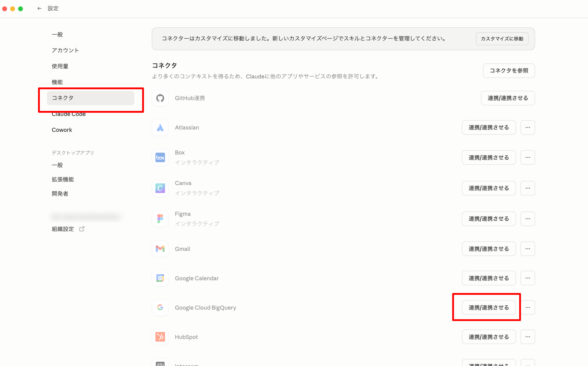Image resolution: width=588 pixels, height=366 pixels.
Task: Click the Box connector icon
Action: click(x=160, y=158)
